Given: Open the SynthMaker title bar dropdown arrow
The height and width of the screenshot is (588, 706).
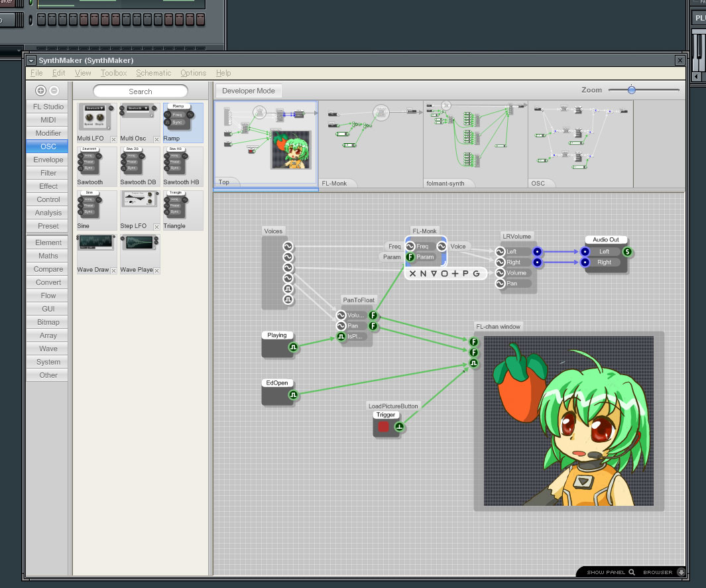Looking at the screenshot, I should click(31, 60).
